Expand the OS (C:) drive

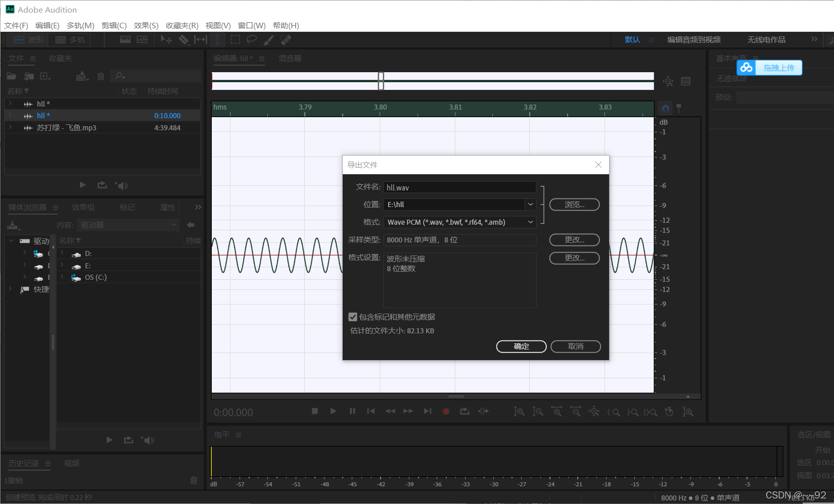(x=62, y=277)
